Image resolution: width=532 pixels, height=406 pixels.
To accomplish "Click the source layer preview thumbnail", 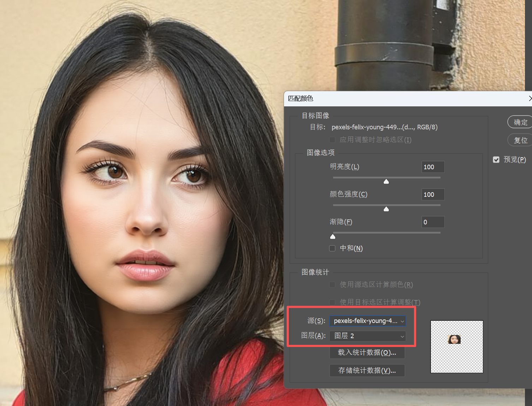I will [x=456, y=347].
